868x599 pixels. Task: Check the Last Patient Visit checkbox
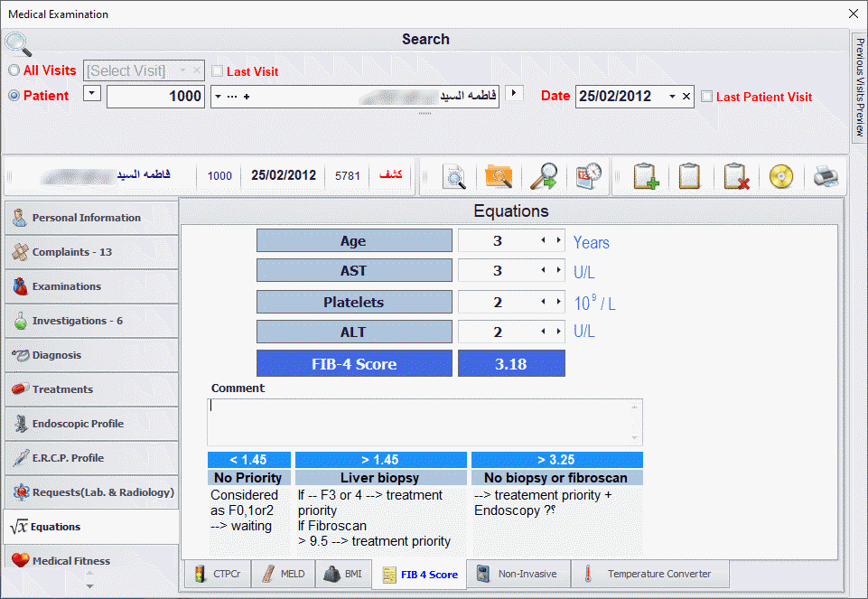pos(706,97)
